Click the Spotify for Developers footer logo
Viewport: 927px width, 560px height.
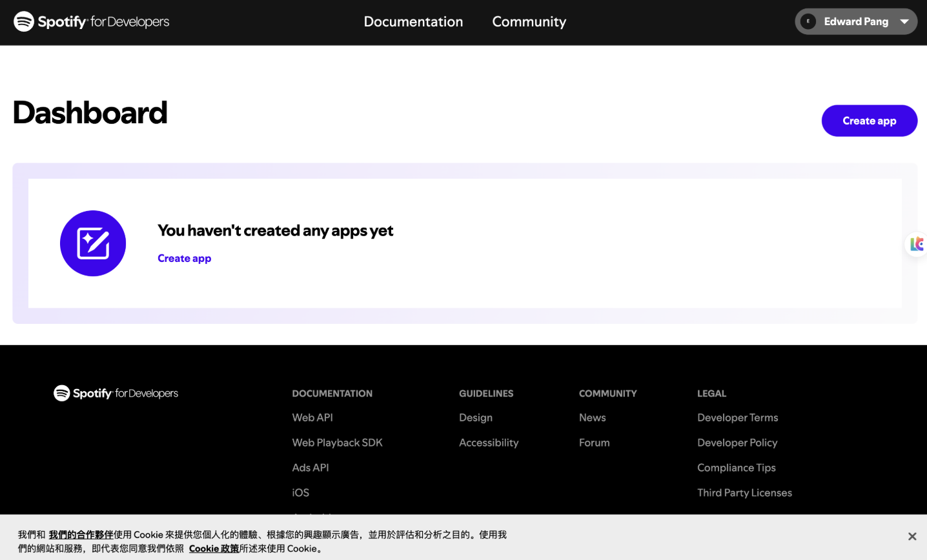[x=116, y=393]
